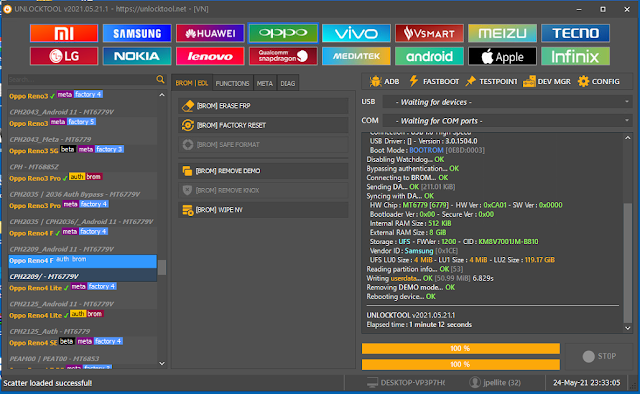The width and height of the screenshot is (640, 394).
Task: Switch to the BROM | EDL tab
Action: (x=192, y=83)
